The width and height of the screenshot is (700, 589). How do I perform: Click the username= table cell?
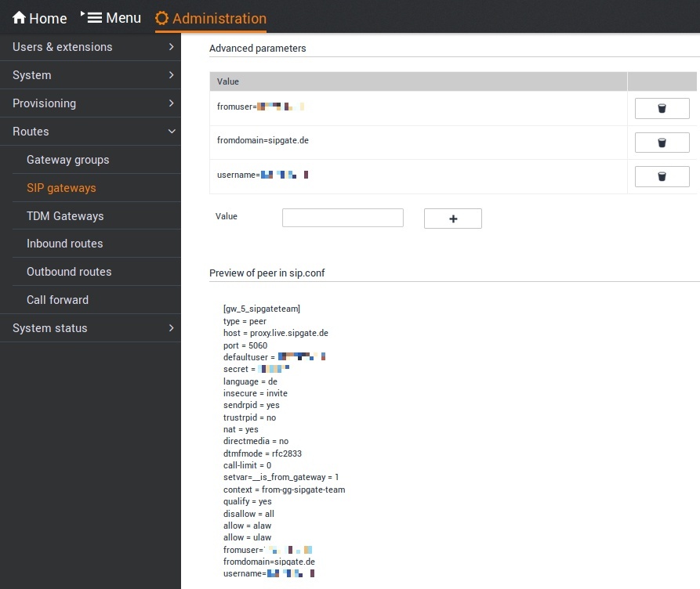(419, 177)
